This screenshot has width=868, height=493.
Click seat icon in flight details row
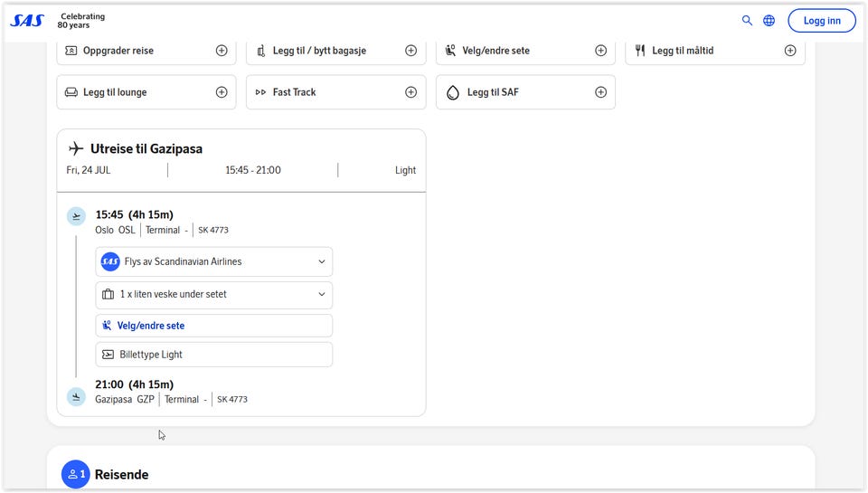click(107, 325)
